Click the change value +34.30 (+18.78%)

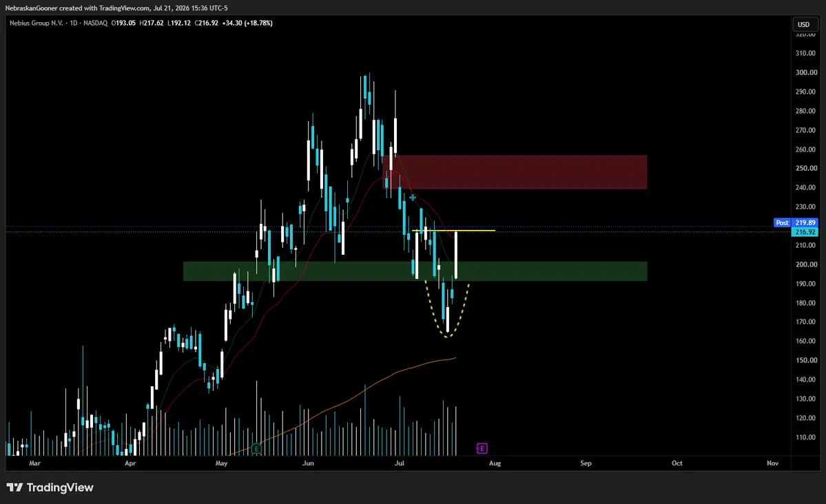tap(247, 23)
